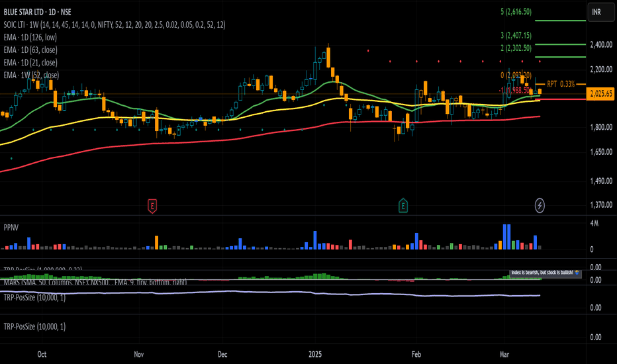This screenshot has width=617, height=364.
Task: Click the 2025 label on the time axis
Action: click(315, 354)
